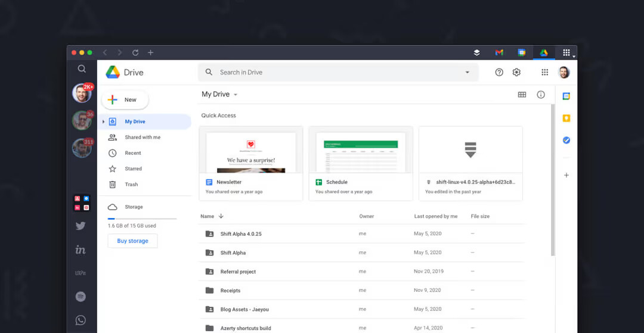Open the Help question mark icon

(x=499, y=72)
